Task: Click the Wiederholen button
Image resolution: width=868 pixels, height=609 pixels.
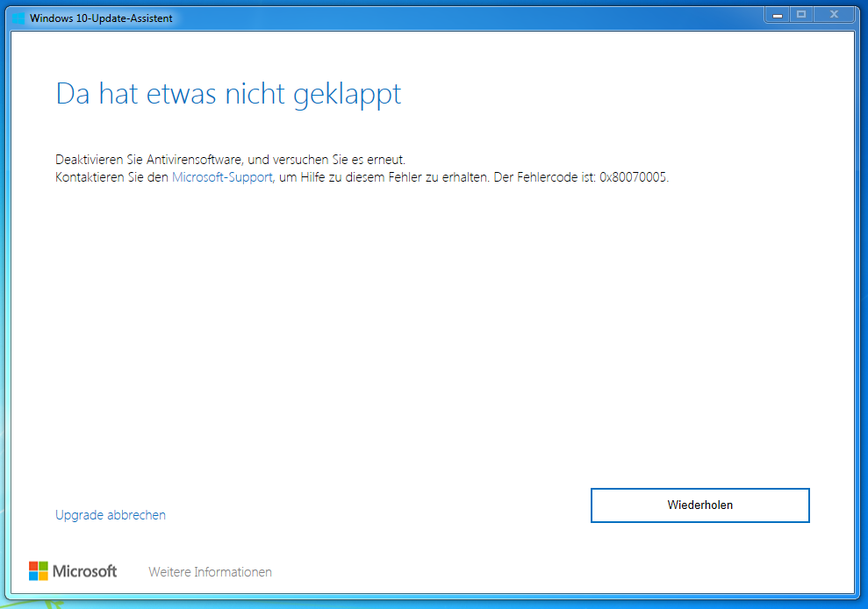Action: (699, 505)
